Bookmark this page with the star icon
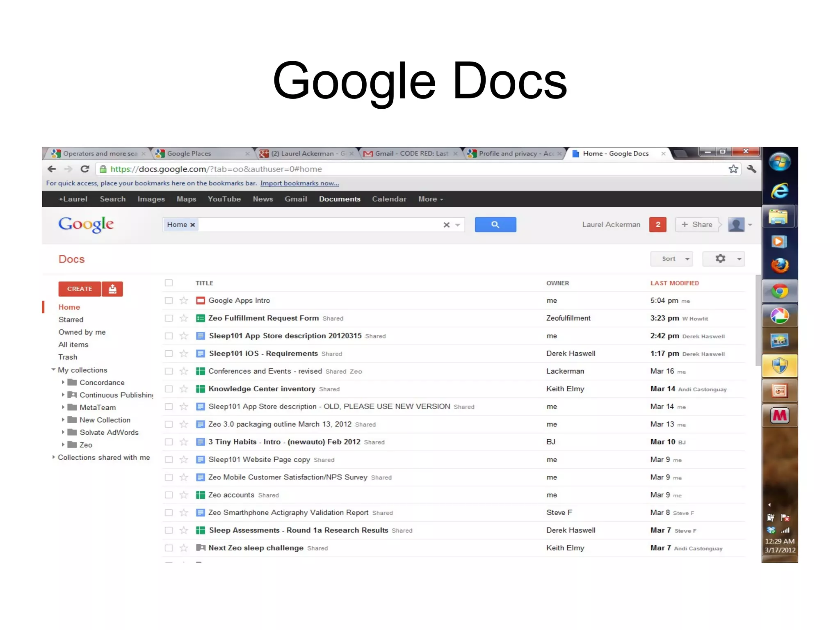Image resolution: width=840 pixels, height=630 pixels. tap(733, 169)
